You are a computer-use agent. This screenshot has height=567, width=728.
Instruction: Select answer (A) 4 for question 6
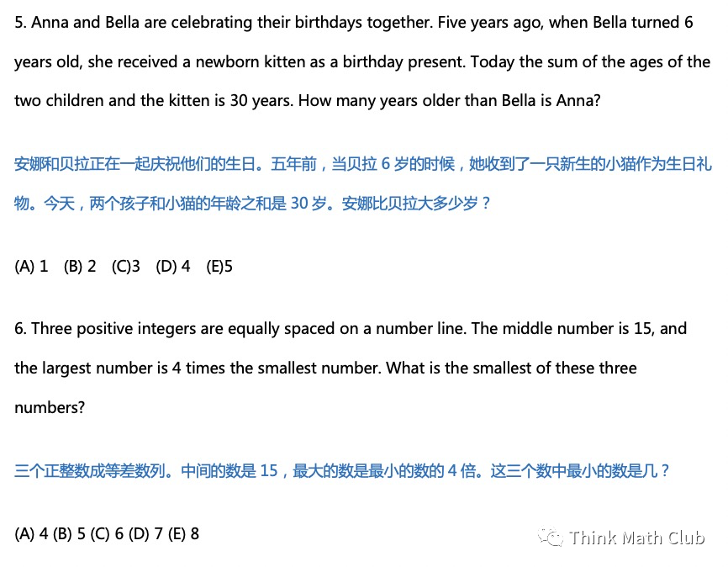[31, 533]
